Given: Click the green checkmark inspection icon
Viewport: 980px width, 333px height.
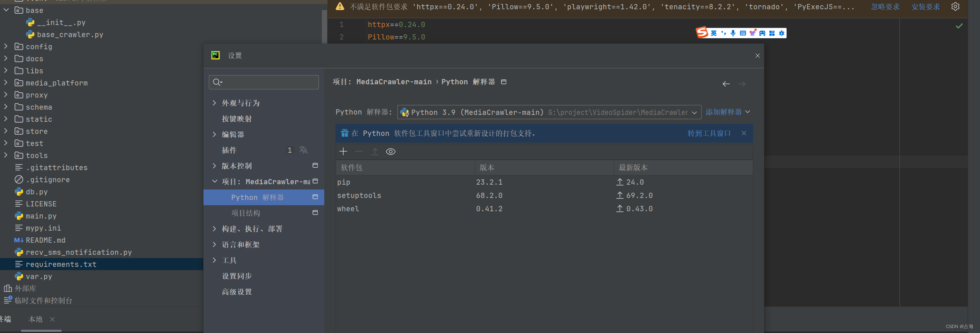Looking at the screenshot, I should tap(959, 26).
